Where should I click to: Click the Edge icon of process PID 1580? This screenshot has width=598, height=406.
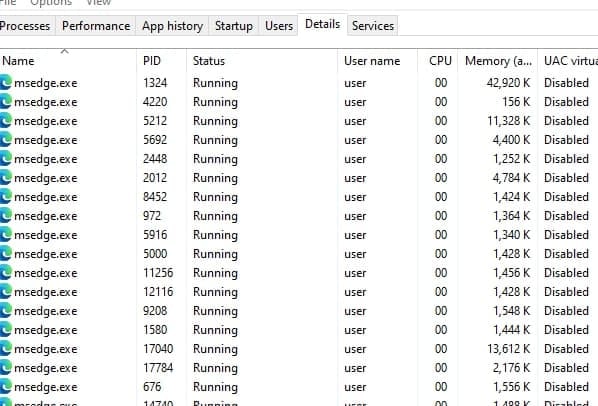coord(6,330)
